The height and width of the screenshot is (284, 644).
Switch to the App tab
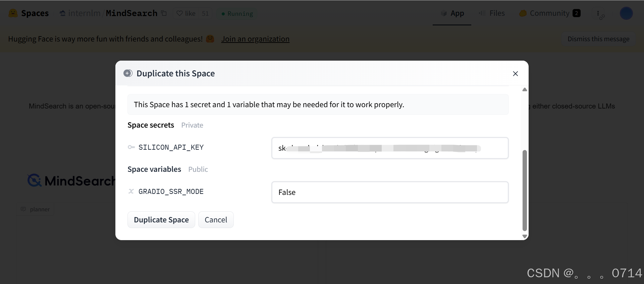(452, 13)
